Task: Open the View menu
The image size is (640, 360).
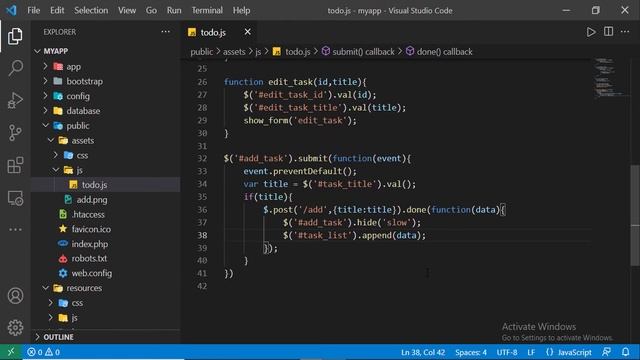Action: pyautogui.click(x=127, y=10)
